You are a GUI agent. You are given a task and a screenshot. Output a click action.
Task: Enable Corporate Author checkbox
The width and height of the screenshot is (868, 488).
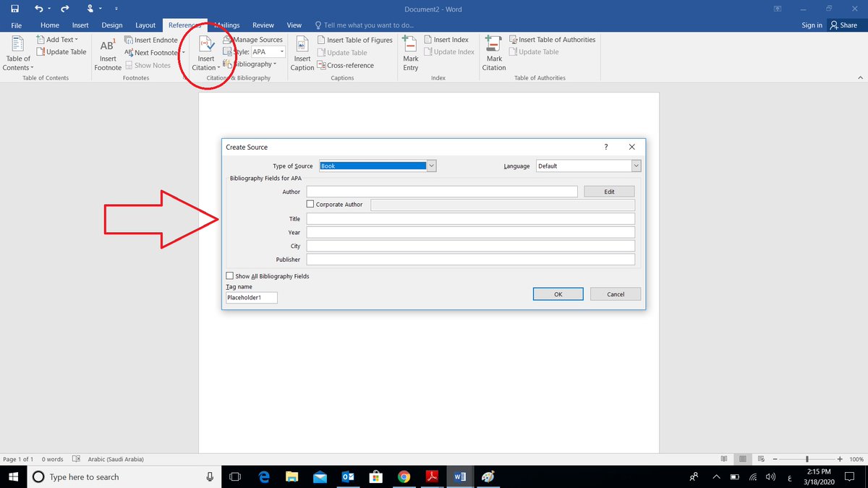[x=310, y=205]
